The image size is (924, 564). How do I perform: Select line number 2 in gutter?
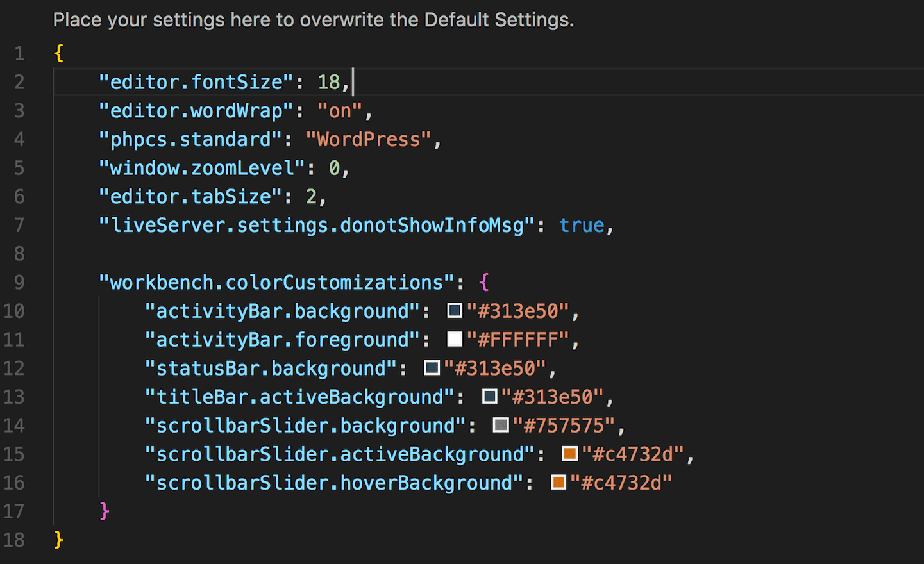click(19, 82)
